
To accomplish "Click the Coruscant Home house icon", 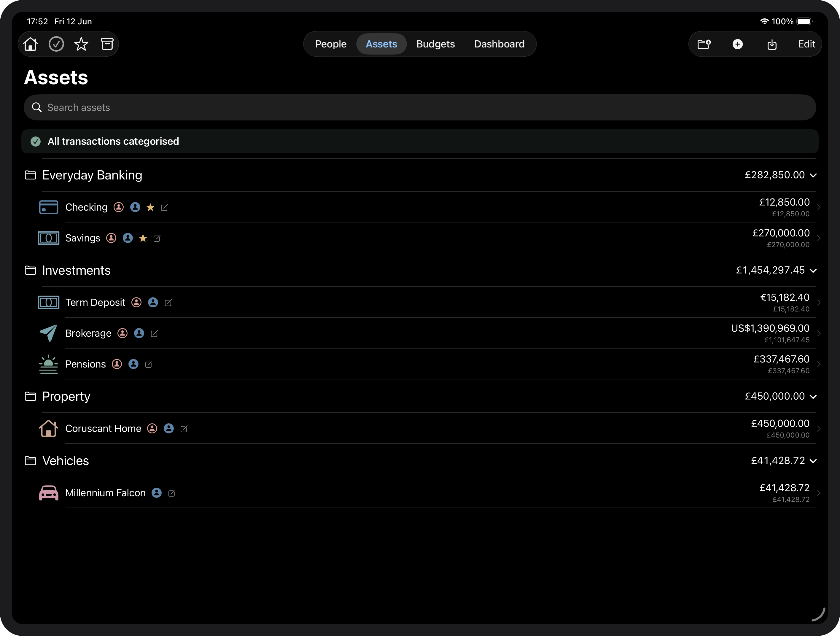I will 49,429.
